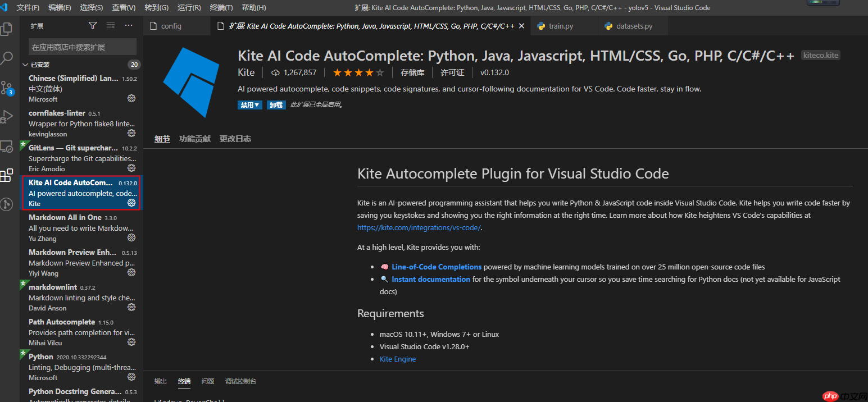Select the Path Autocomplete extension entry

[81, 332]
